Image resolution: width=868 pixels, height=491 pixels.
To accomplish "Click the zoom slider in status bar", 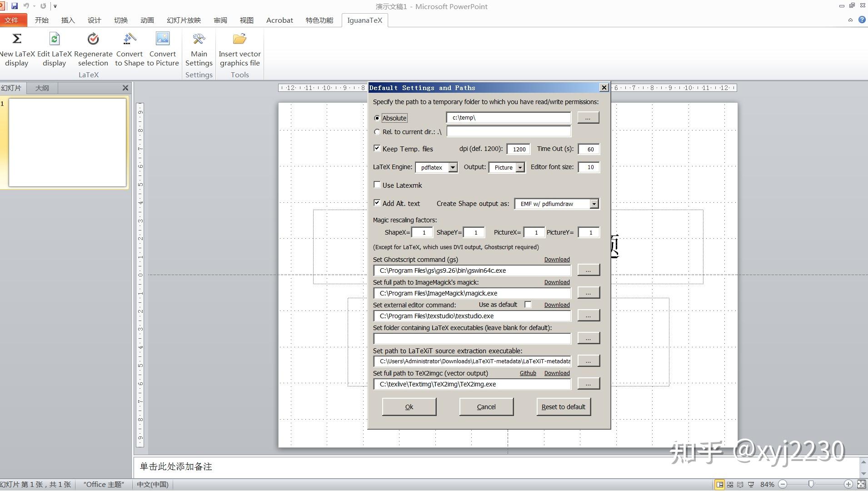I will pos(811,485).
